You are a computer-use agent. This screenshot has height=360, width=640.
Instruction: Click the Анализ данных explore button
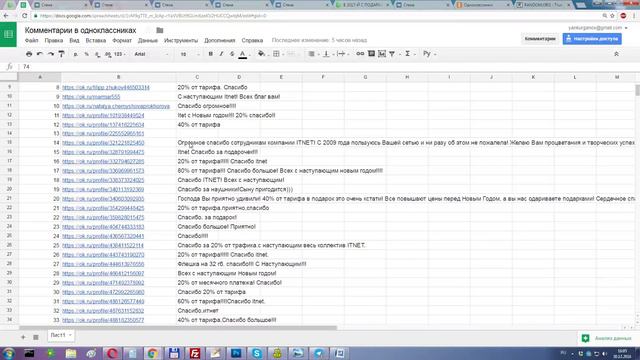coord(607,338)
